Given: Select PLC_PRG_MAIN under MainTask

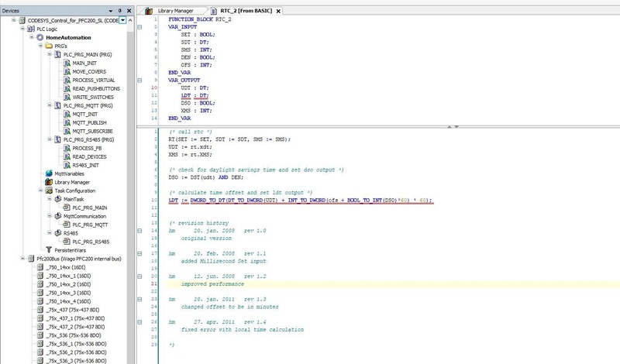Looking at the screenshot, I should point(90,208).
